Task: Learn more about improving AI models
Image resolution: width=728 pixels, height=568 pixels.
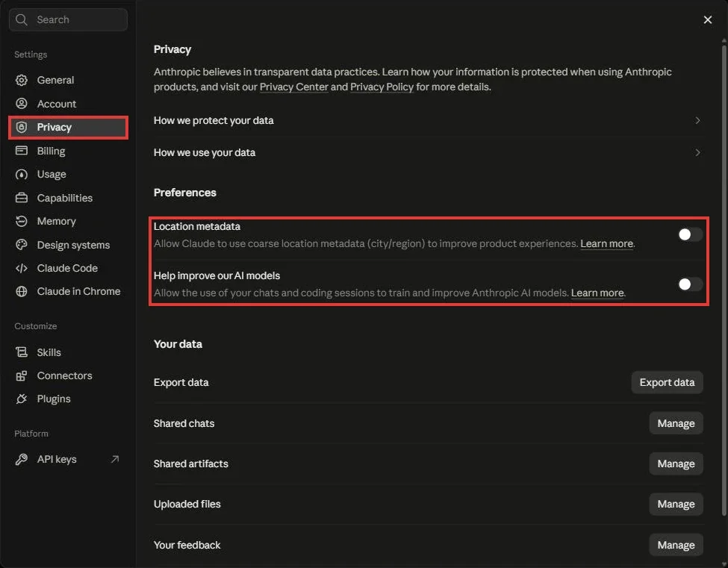Action: (x=597, y=293)
